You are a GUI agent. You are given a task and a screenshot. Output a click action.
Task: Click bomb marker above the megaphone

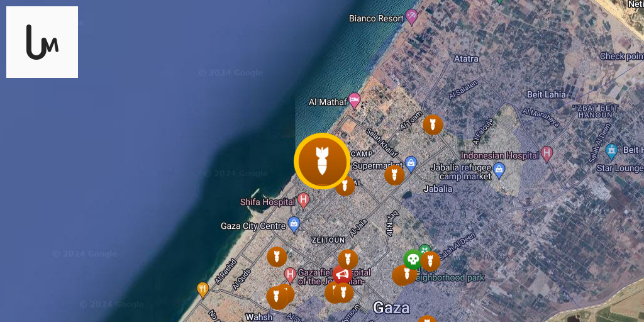click(x=348, y=260)
